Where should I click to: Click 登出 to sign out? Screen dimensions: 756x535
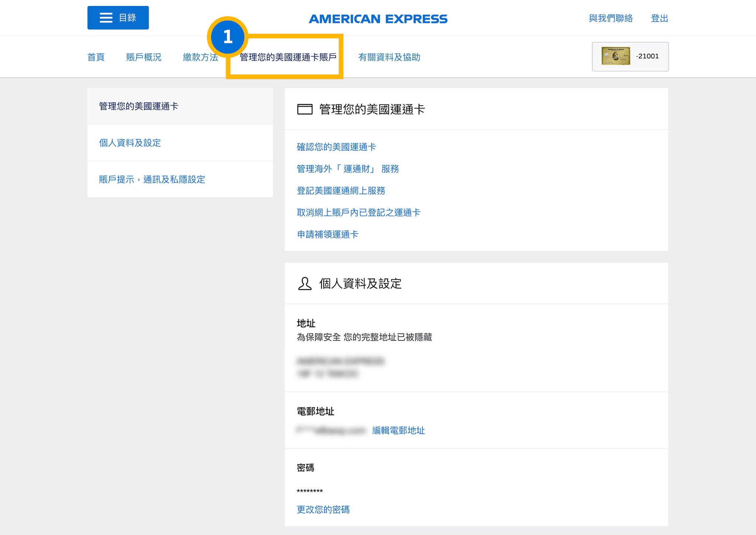click(660, 18)
